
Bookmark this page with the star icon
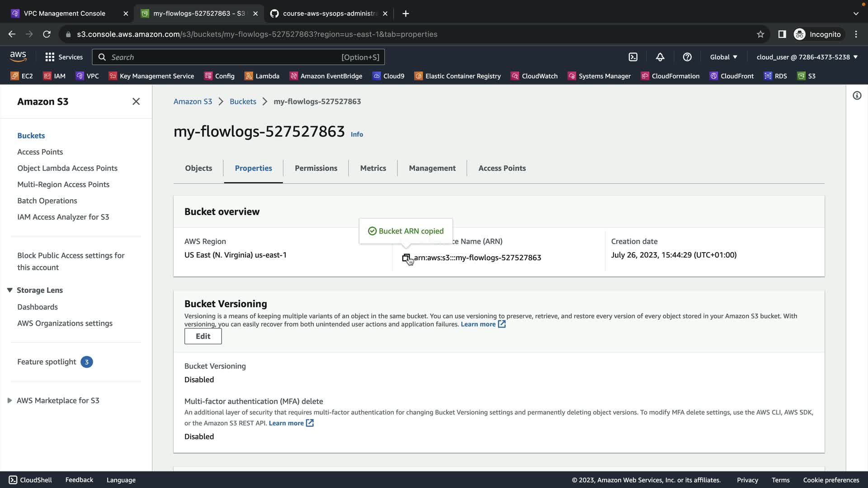[760, 34]
